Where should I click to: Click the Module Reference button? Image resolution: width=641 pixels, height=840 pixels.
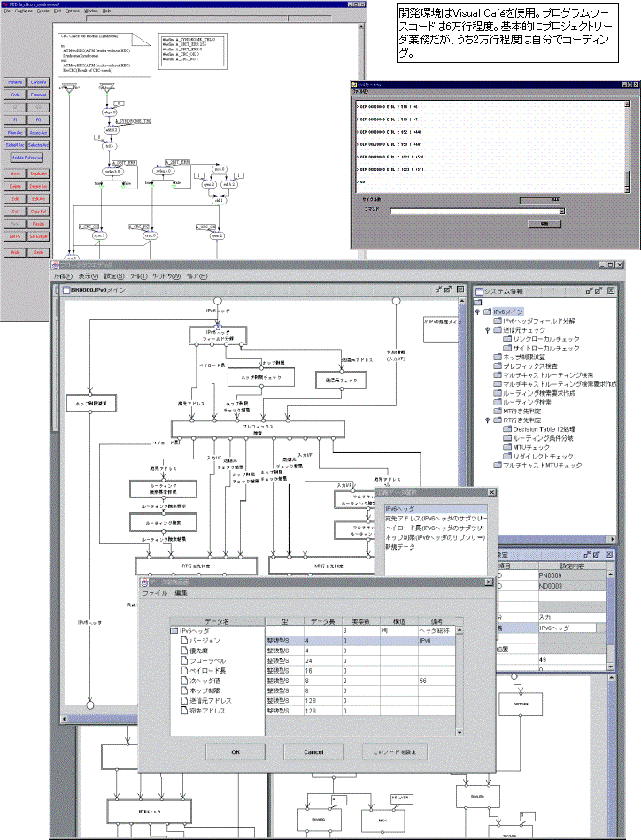[27, 158]
